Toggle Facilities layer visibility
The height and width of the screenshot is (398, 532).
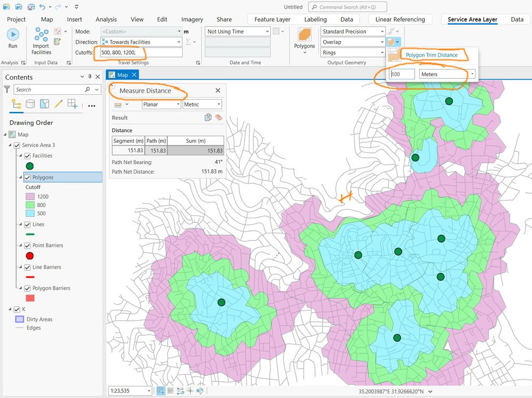(x=28, y=156)
